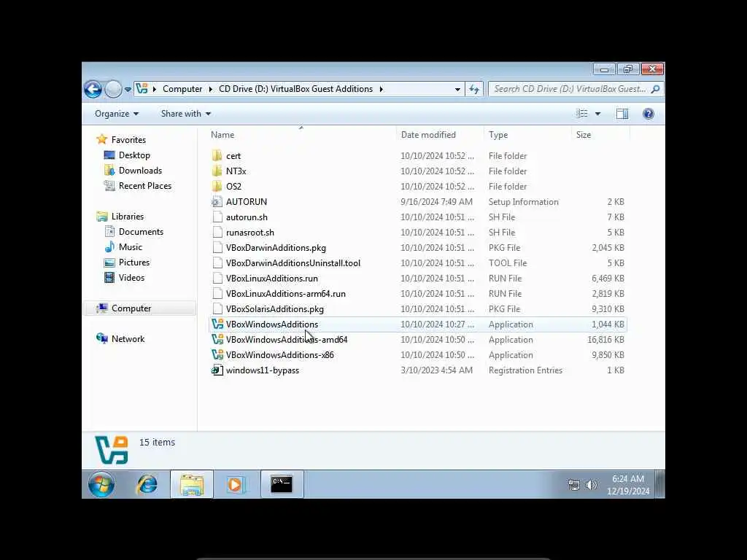Viewport: 747px width, 560px height.
Task: Click the Show desktop button past the clock
Action: pos(660,484)
